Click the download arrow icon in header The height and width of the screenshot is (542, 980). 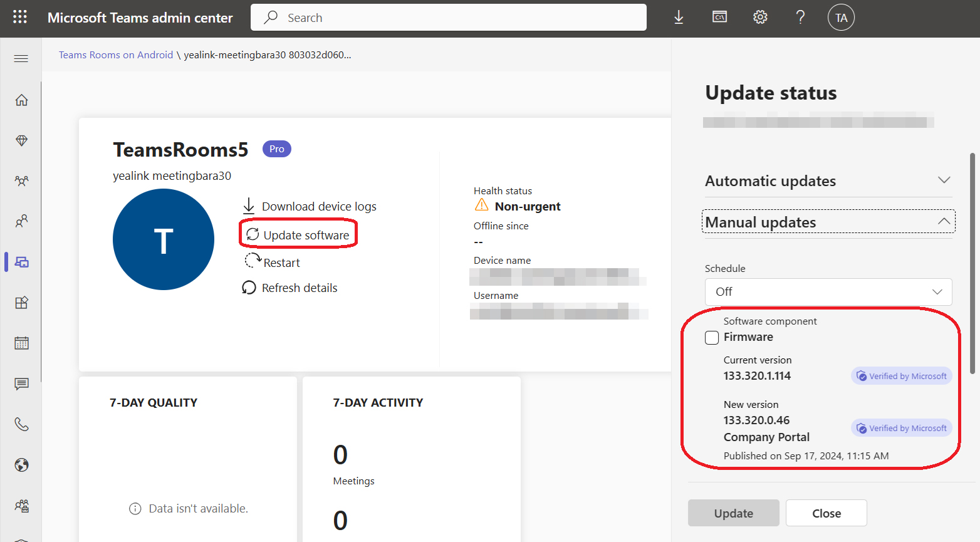point(679,18)
